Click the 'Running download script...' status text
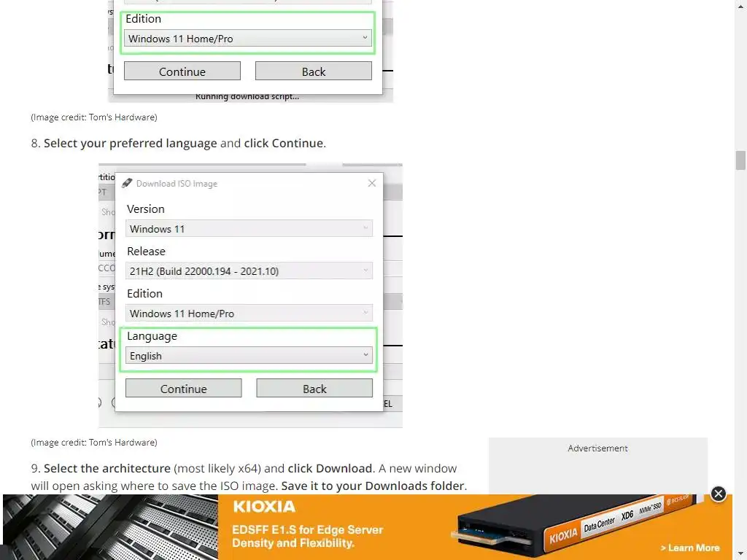The height and width of the screenshot is (560, 747). [247, 97]
